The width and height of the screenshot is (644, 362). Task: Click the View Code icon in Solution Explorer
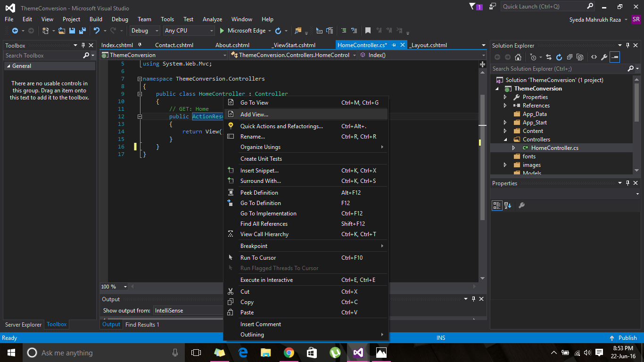click(594, 57)
